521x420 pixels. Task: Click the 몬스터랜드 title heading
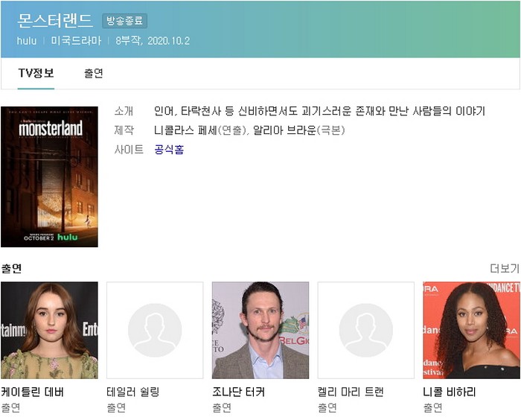coord(55,20)
